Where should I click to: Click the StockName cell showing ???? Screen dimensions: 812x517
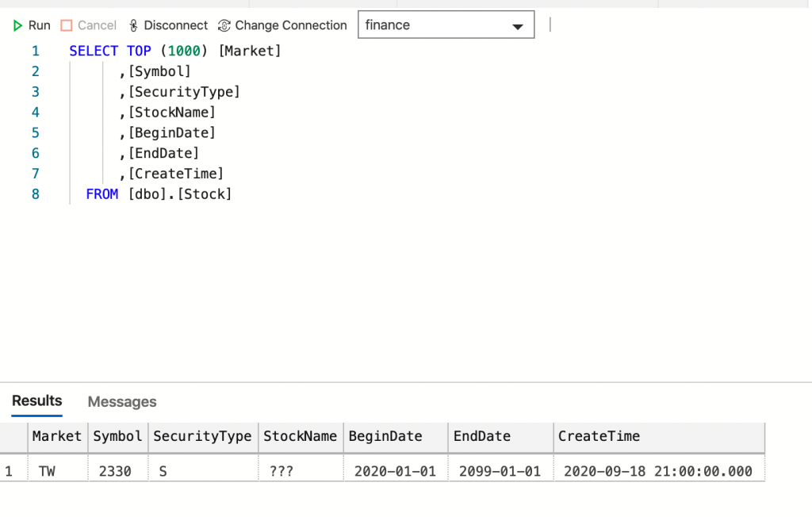coord(282,471)
